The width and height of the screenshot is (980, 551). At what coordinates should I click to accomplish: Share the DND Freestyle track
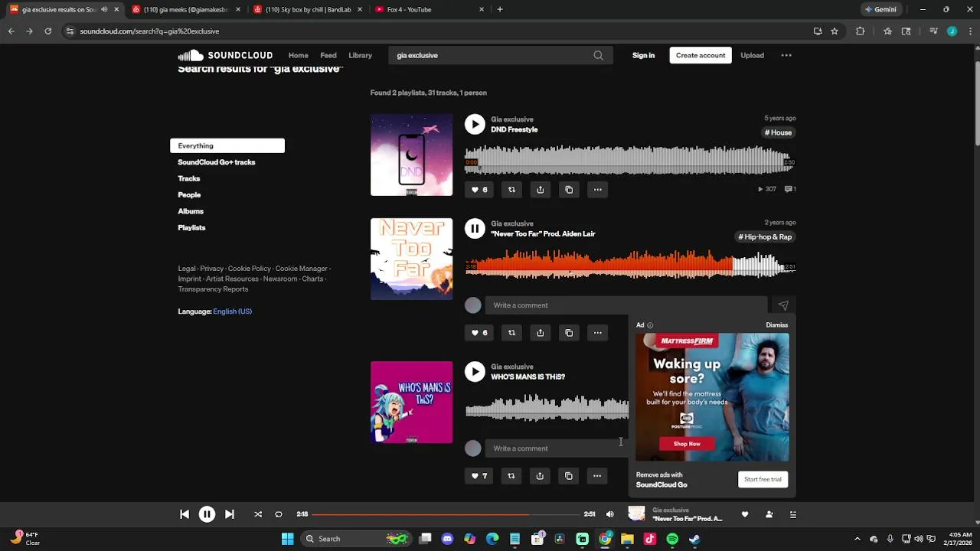click(x=540, y=190)
